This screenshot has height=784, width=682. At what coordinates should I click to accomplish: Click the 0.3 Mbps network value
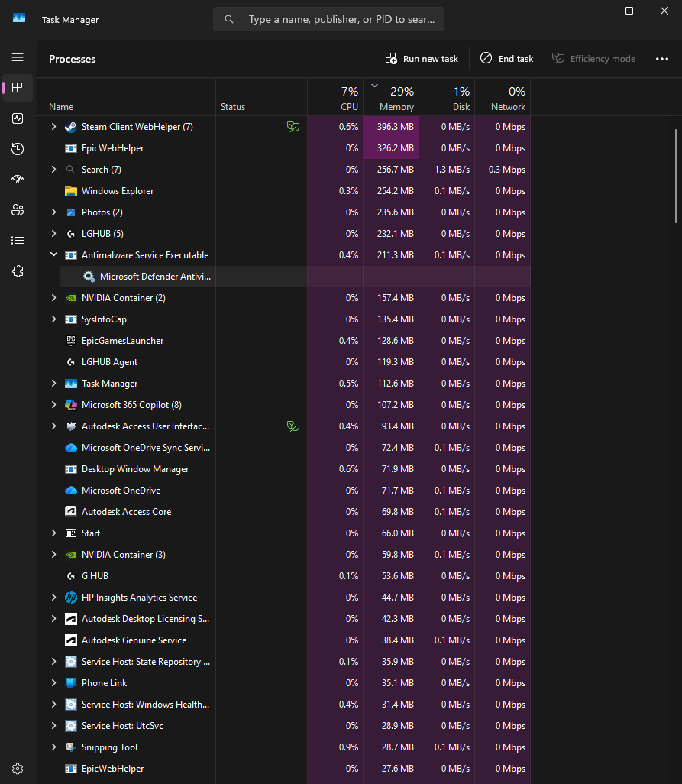click(506, 170)
